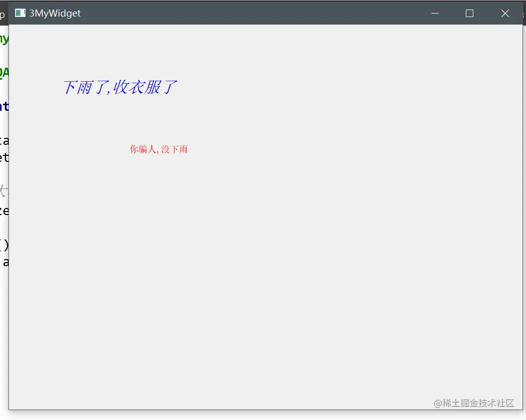
Task: Select the blue text 下雨了,收衣服了
Action: coord(120,87)
